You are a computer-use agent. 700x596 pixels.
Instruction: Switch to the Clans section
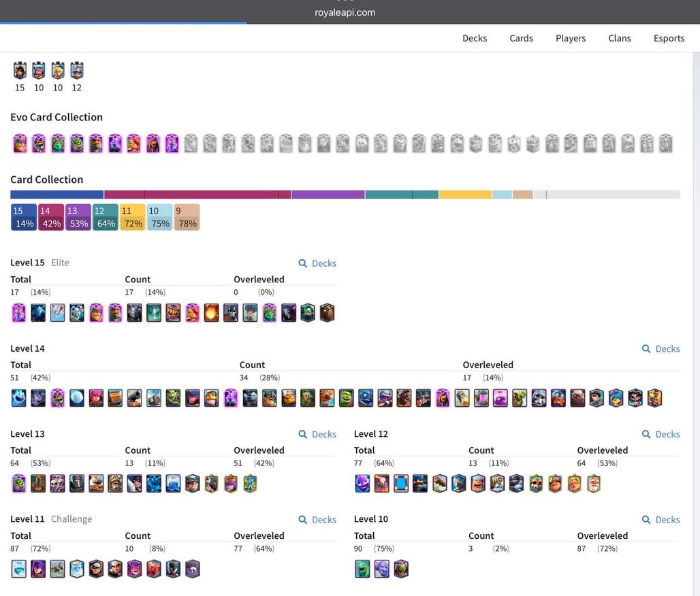[619, 38]
